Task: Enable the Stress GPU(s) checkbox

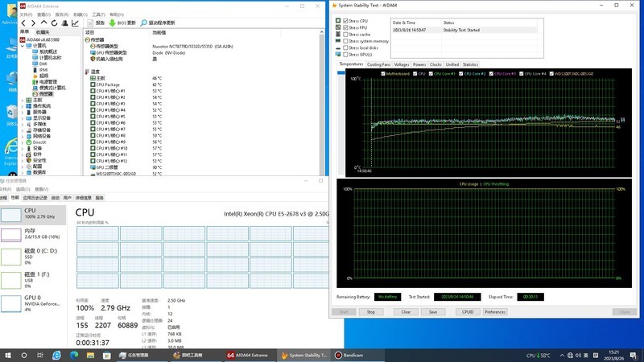Action: pyautogui.click(x=345, y=54)
